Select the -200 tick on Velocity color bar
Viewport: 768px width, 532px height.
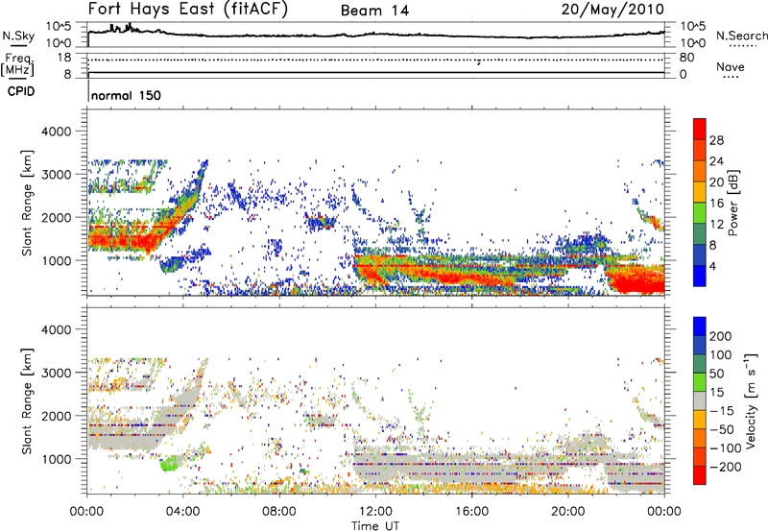coord(724,467)
